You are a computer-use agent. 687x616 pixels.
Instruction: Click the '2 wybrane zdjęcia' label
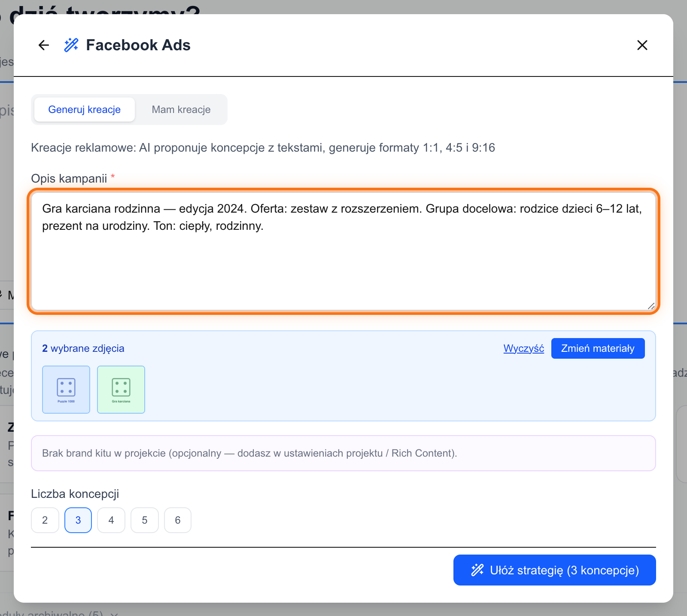pos(83,348)
